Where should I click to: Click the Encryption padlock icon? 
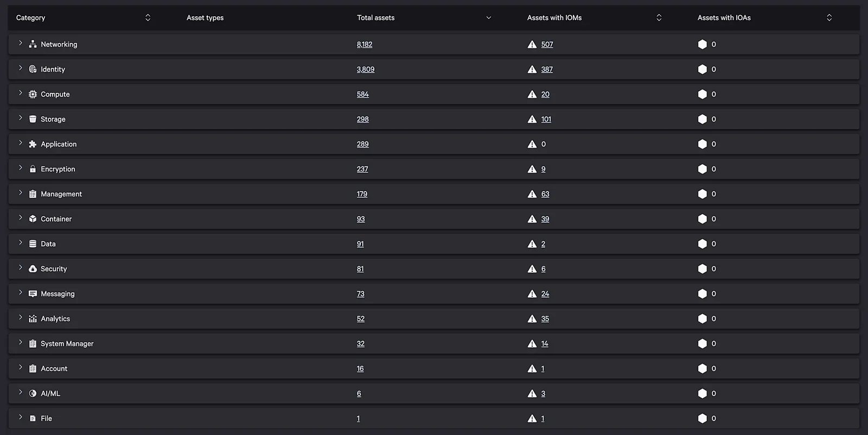pos(33,169)
